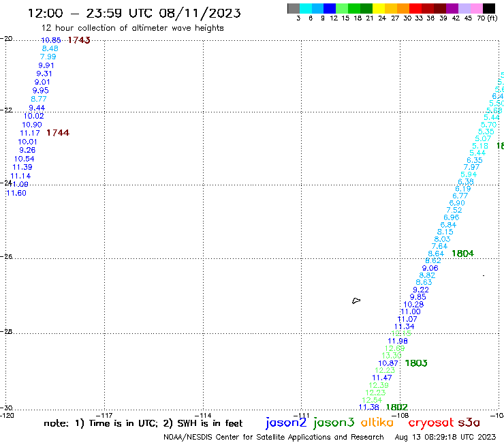Click the wave height value 12.39
The height and width of the screenshot is (443, 504).
(379, 385)
